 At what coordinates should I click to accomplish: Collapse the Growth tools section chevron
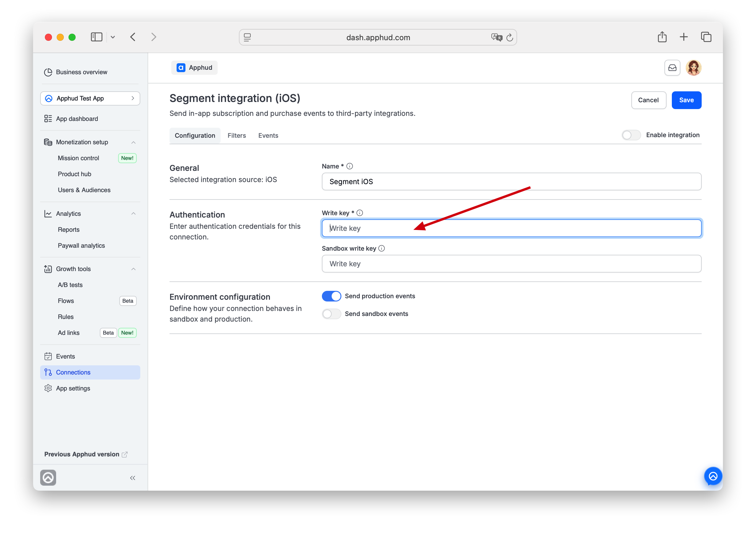pos(133,269)
